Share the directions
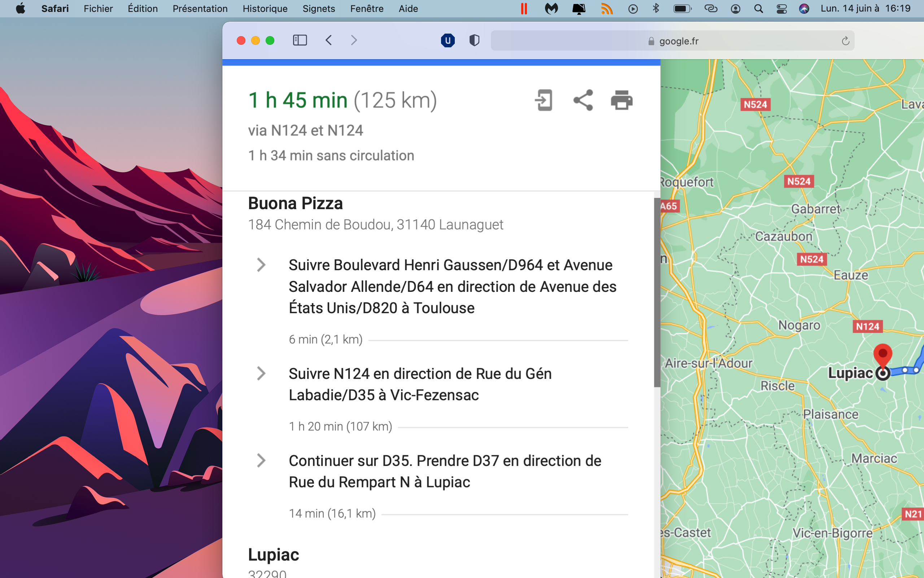Viewport: 924px width, 578px height. point(583,100)
